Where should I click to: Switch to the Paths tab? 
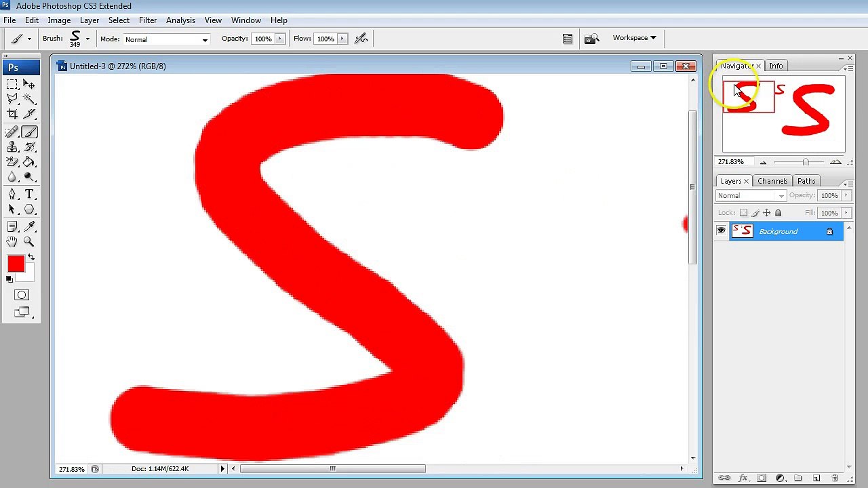(x=806, y=181)
